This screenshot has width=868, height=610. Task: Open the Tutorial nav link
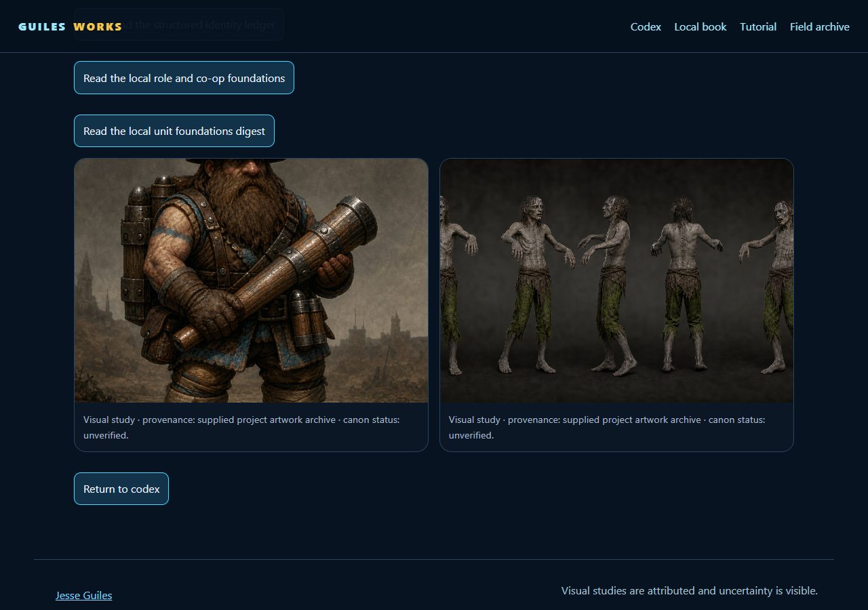point(758,27)
